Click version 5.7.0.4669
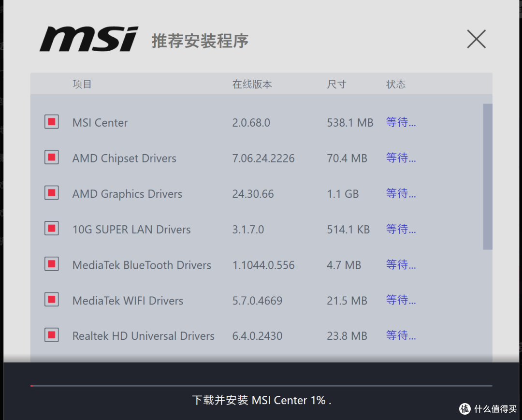 (x=257, y=301)
